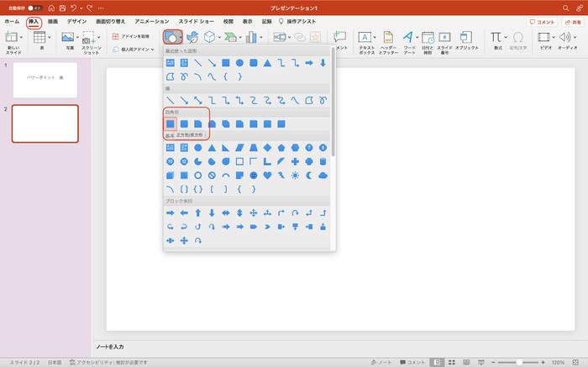Insert 日付と時刻 date and time
The height and width of the screenshot is (367, 588).
pos(428,42)
